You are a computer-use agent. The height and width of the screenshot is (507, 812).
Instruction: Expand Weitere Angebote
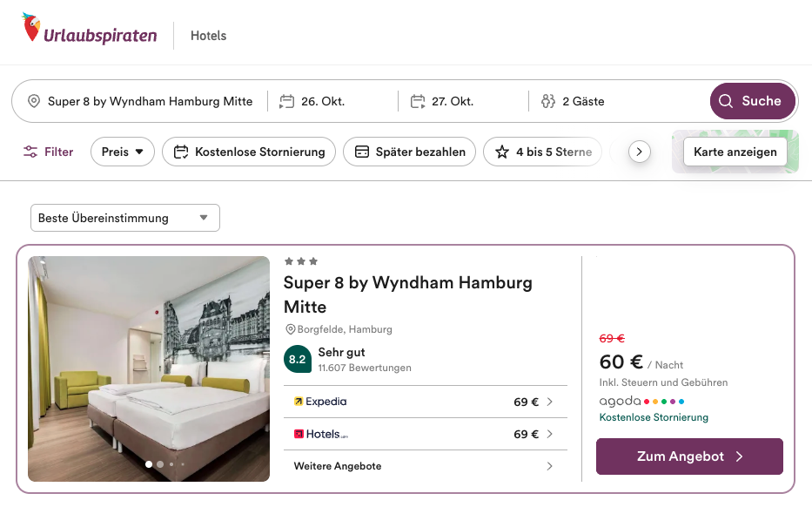click(x=425, y=466)
